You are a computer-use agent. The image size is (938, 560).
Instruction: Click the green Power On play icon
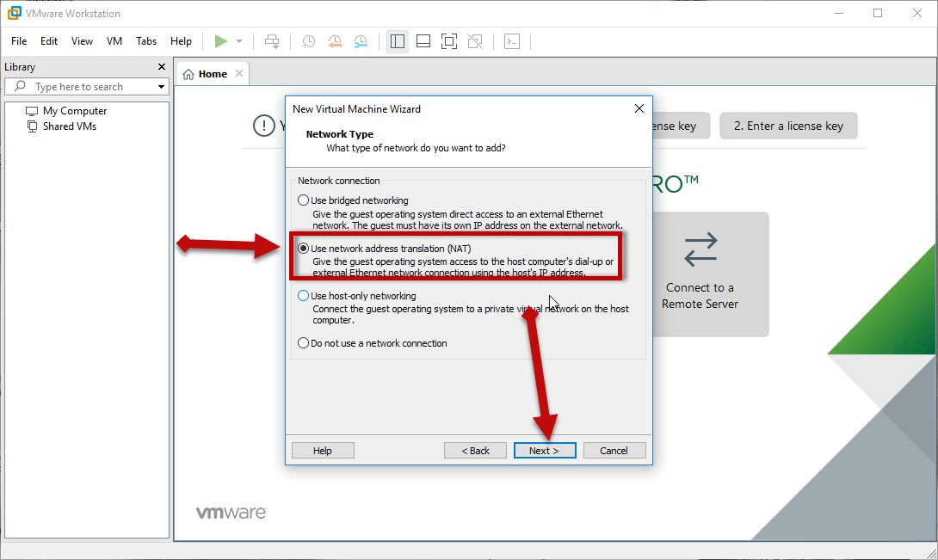(221, 41)
